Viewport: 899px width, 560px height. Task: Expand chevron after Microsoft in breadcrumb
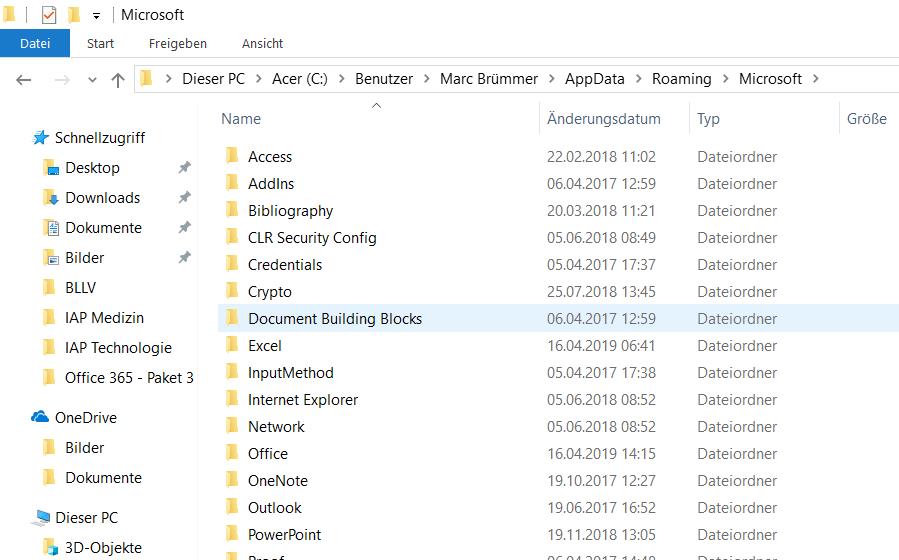(x=816, y=79)
